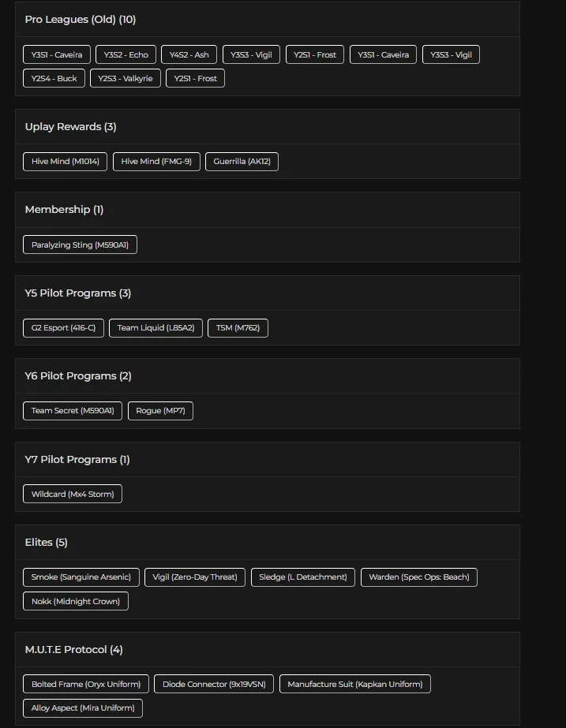Choose Diode Connector (9x19VSN) tag
Screen dimensions: 566x728
[214, 684]
